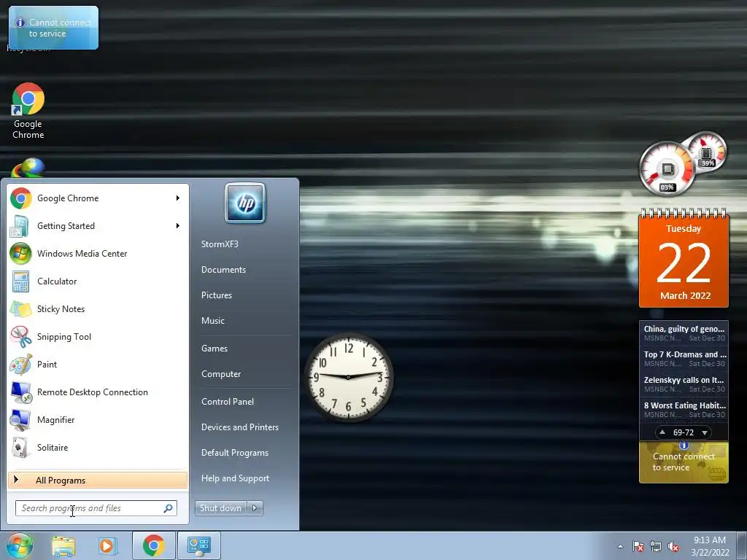Open the 'China, guilty of geno...' headline

(684, 332)
